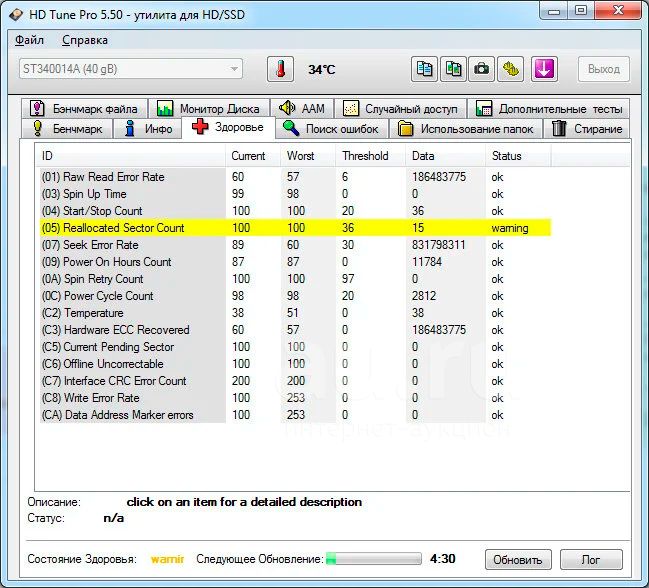649x588 pixels.
Task: Click the Worst column header
Action: pyautogui.click(x=308, y=156)
